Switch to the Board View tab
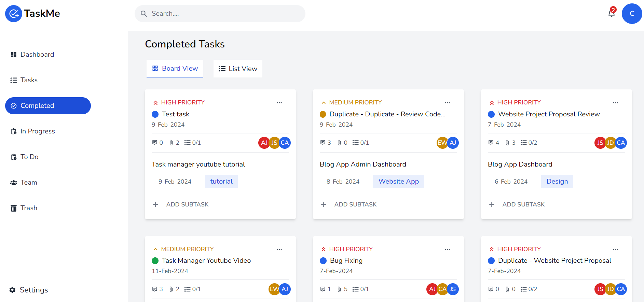The height and width of the screenshot is (302, 644). point(175,69)
